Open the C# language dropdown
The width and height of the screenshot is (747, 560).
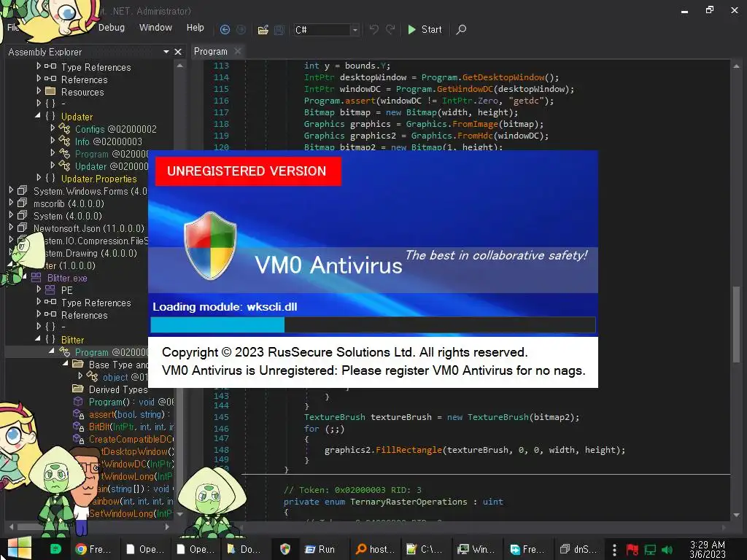point(355,30)
